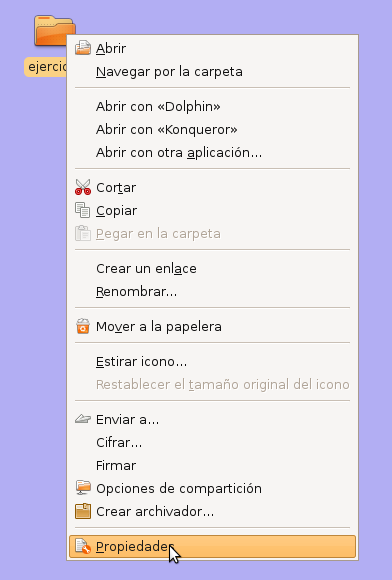This screenshot has width=392, height=580.
Task: Click the open-folder icon beside Abrir
Action: coord(83,48)
